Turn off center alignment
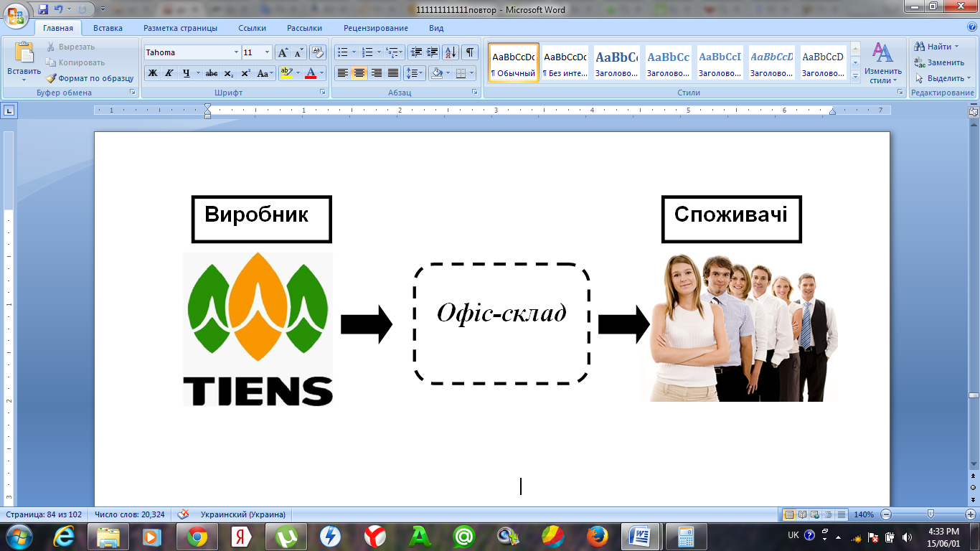Screen dimensions: 980x551 coord(359,73)
